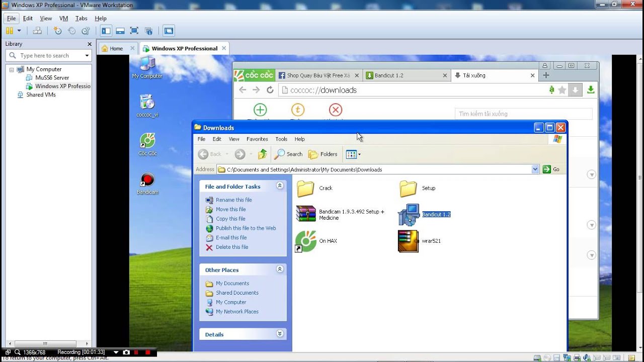644x362 pixels.
Task: Switch to Shop Quay Báu Vật browser tab
Action: [x=318, y=75]
